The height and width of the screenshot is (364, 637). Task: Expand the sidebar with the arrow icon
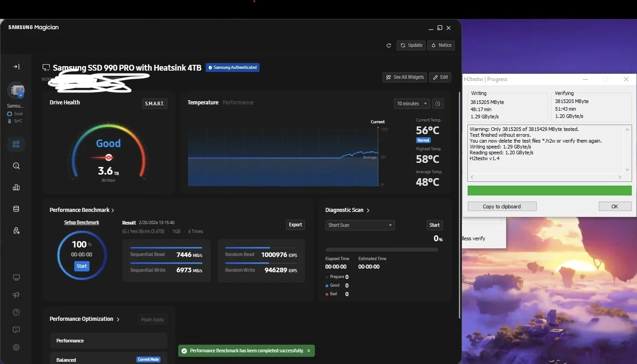16,67
